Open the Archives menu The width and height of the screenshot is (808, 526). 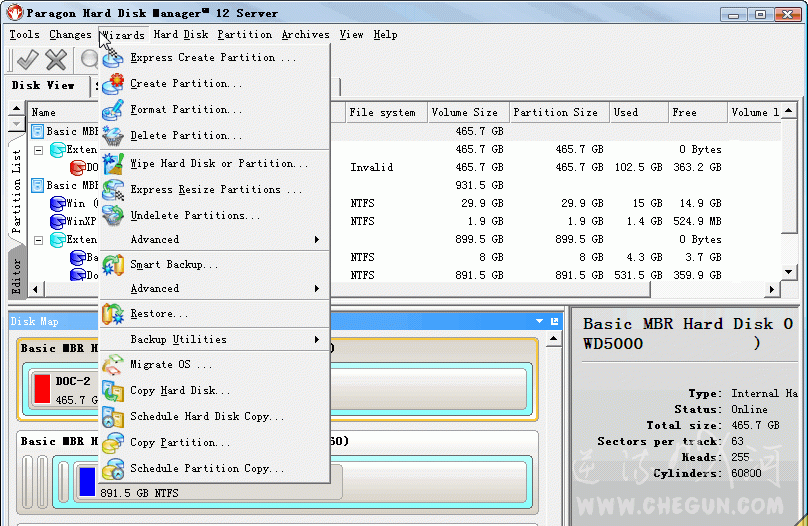tap(306, 35)
